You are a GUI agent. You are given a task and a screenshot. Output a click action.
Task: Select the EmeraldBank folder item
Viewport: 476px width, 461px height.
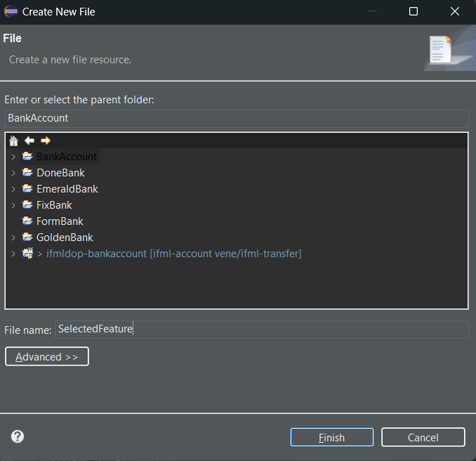click(x=67, y=189)
